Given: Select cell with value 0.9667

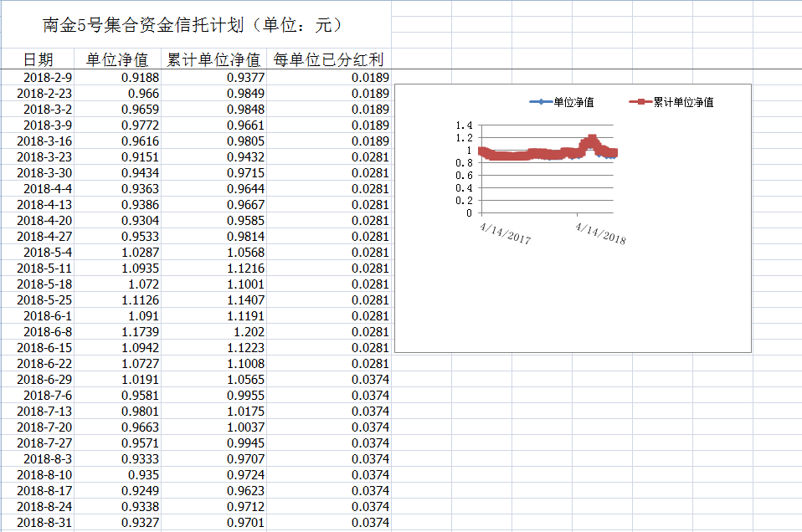Looking at the screenshot, I should point(213,204).
